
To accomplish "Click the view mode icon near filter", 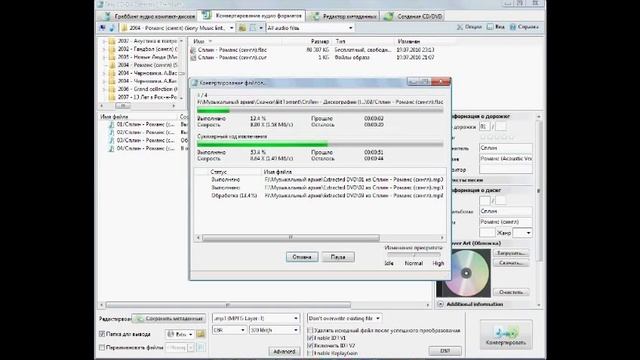I will [x=253, y=28].
